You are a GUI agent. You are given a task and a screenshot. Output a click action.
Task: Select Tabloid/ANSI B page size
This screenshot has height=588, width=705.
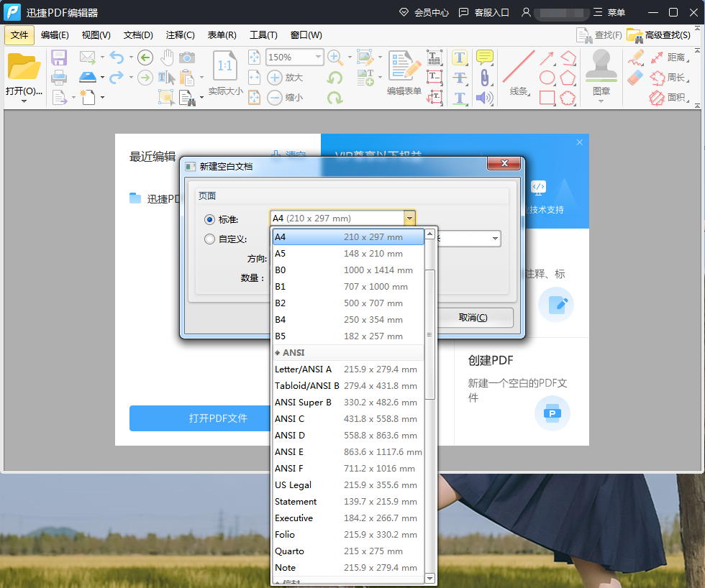[x=348, y=386]
